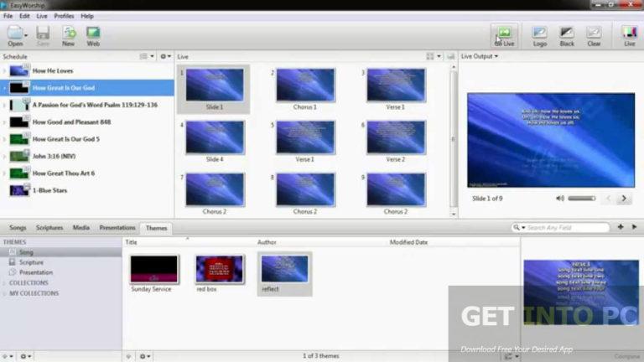Select How Good and Pleasant 848

pos(87,122)
